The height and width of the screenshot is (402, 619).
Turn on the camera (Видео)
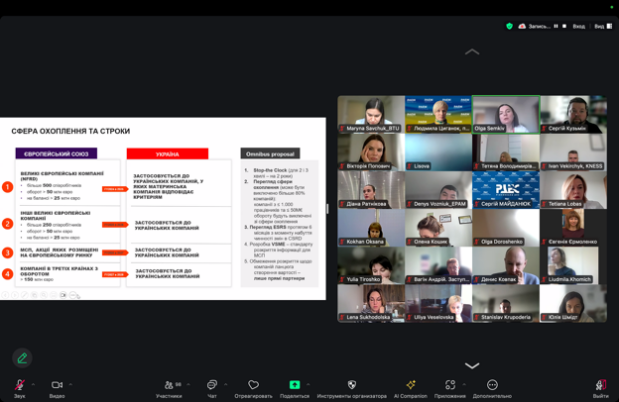pyautogui.click(x=56, y=385)
